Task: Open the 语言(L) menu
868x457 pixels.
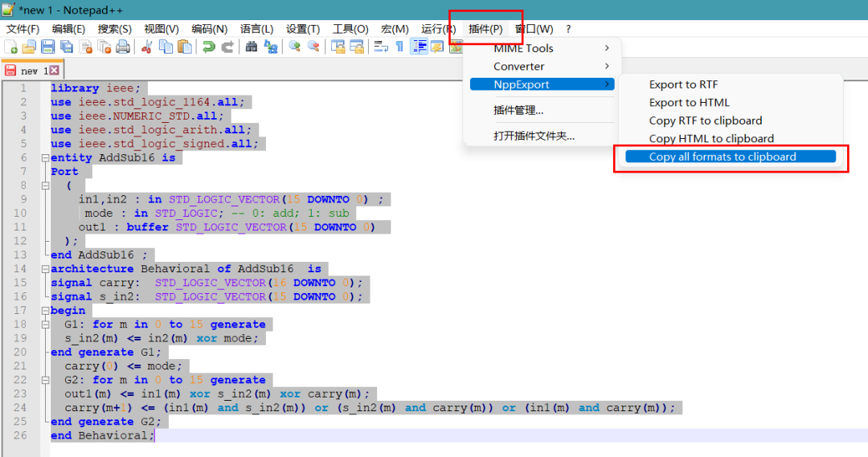Action: (x=256, y=29)
